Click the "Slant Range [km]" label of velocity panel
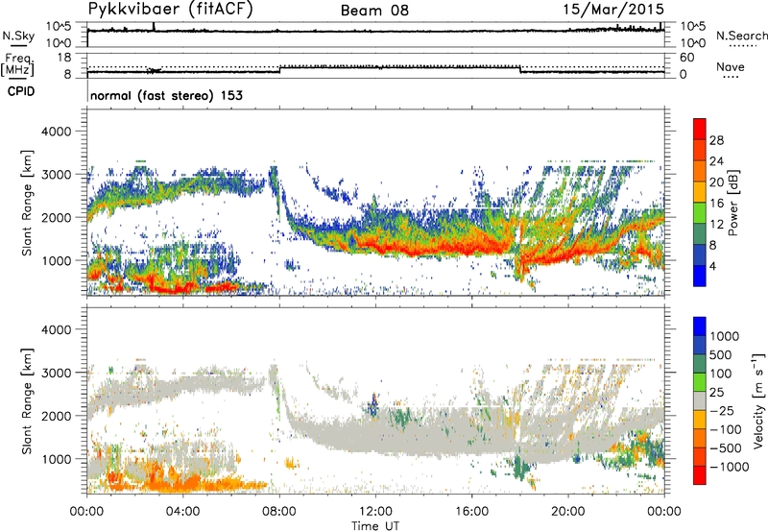Image resolution: width=768 pixels, height=532 pixels. click(27, 400)
